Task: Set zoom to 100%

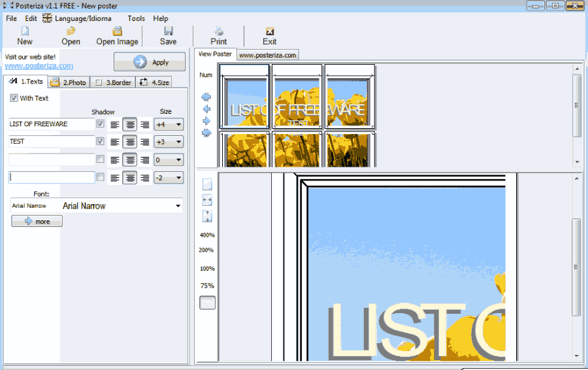Action: (x=207, y=269)
